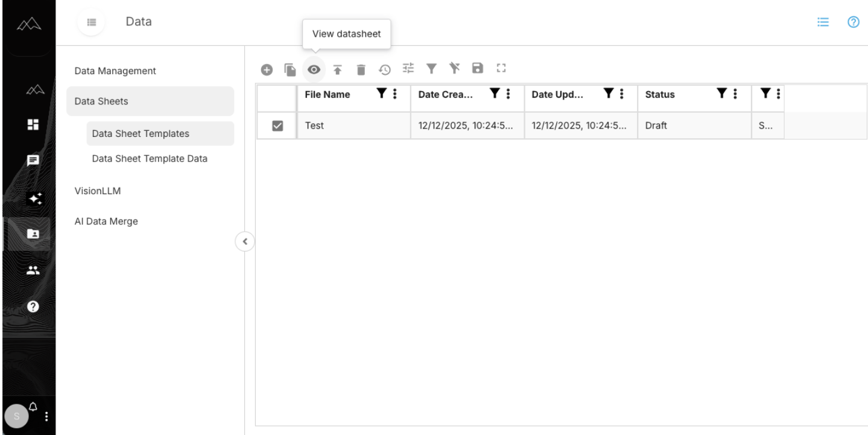Click the add new datasheet plus icon
Viewport: 868px width, 435px height.
click(x=267, y=69)
